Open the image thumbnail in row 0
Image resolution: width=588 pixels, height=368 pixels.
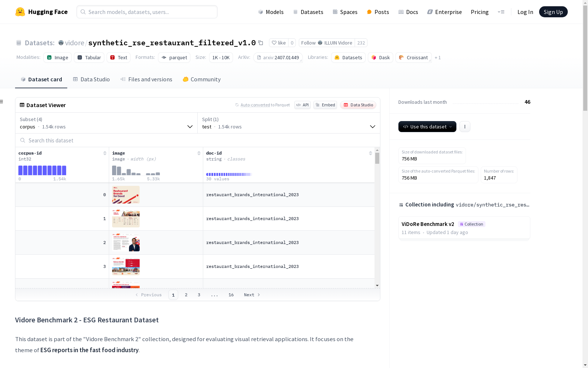(x=126, y=195)
